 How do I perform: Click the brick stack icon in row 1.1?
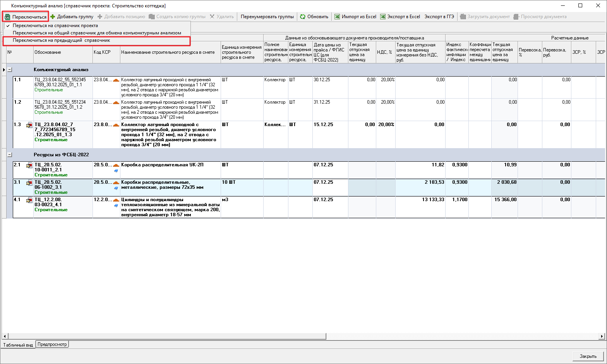pos(116,80)
